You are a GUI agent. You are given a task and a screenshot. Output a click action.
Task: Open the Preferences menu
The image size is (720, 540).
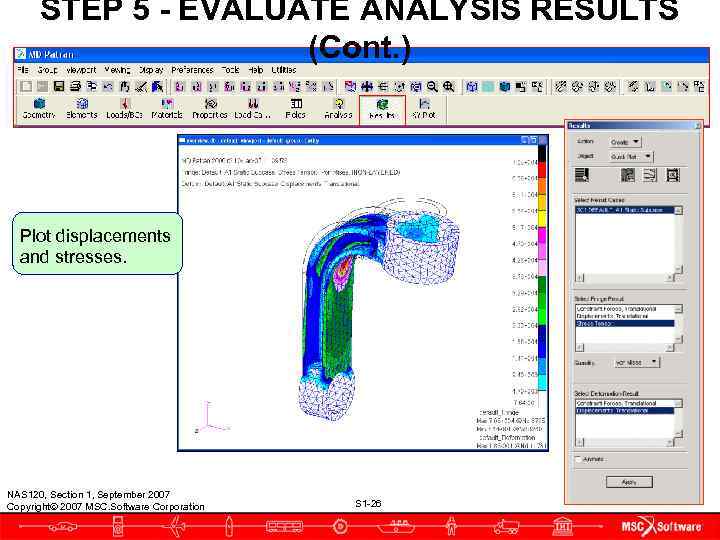(x=192, y=70)
